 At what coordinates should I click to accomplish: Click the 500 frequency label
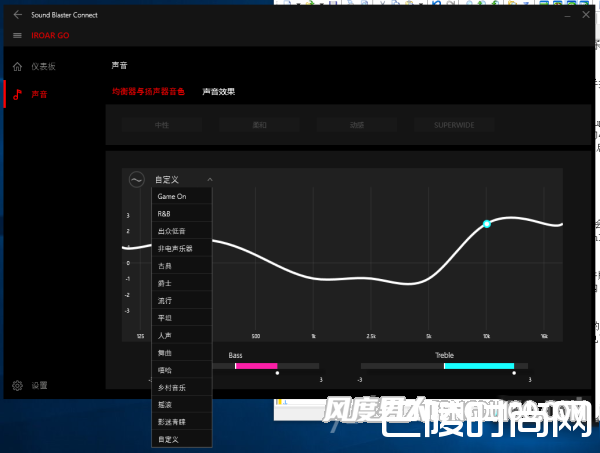(256, 336)
